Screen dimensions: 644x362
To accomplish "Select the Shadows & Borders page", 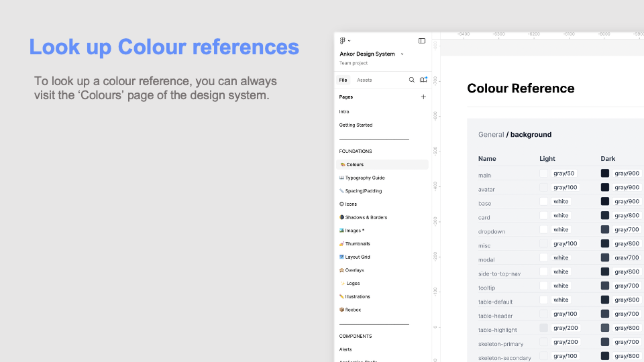I will coord(366,217).
